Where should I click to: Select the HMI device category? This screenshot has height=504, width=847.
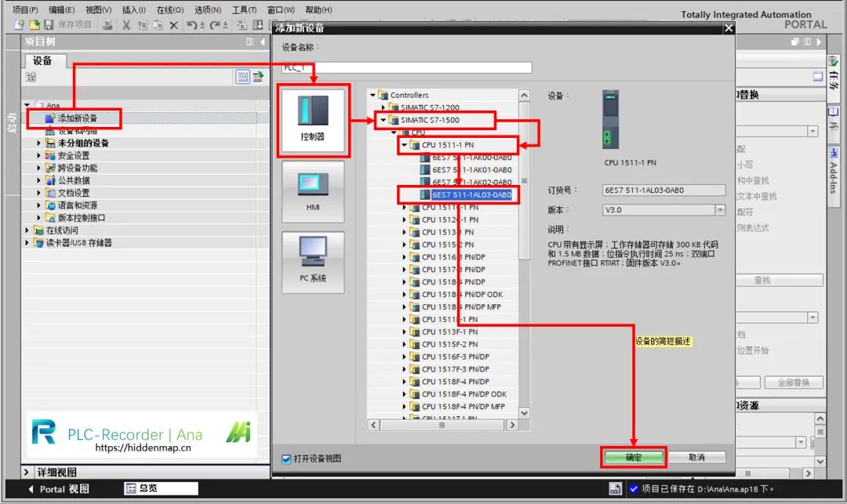pos(313,191)
